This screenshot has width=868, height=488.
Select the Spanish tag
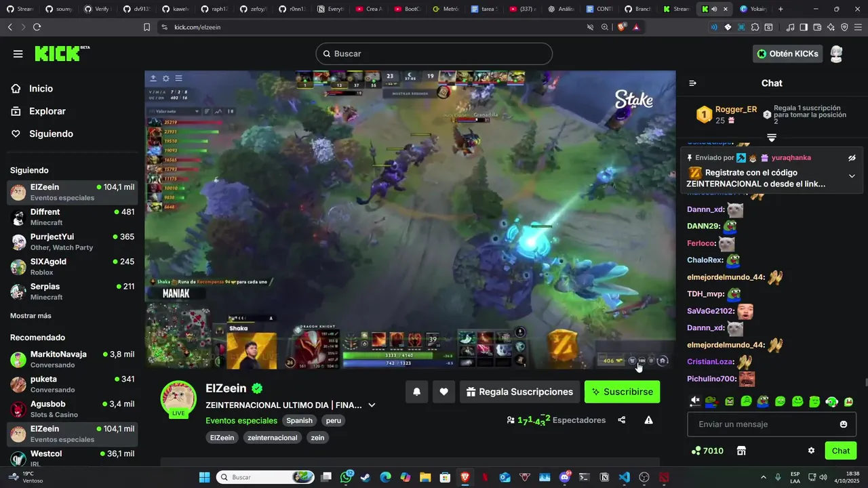click(299, 420)
